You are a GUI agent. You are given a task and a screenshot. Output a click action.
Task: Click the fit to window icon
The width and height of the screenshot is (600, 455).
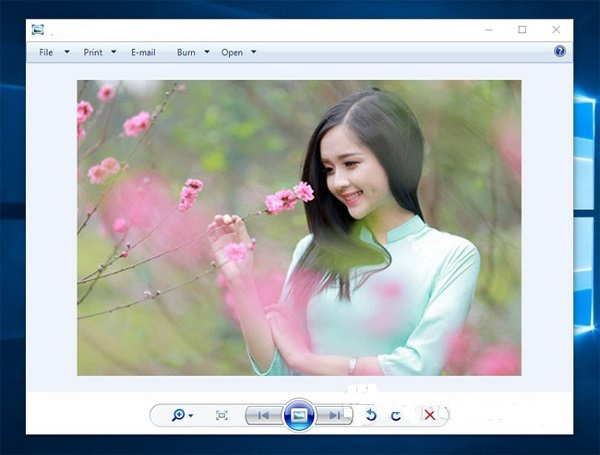pos(222,415)
